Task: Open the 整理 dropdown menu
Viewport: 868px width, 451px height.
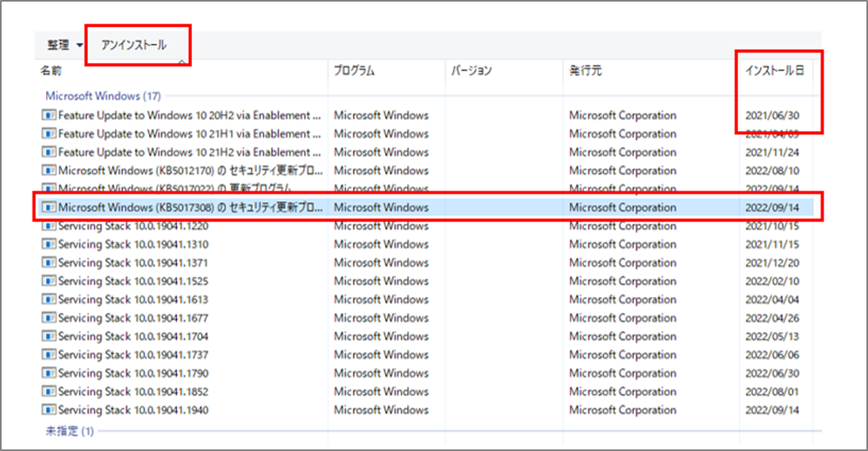Action: pos(64,45)
